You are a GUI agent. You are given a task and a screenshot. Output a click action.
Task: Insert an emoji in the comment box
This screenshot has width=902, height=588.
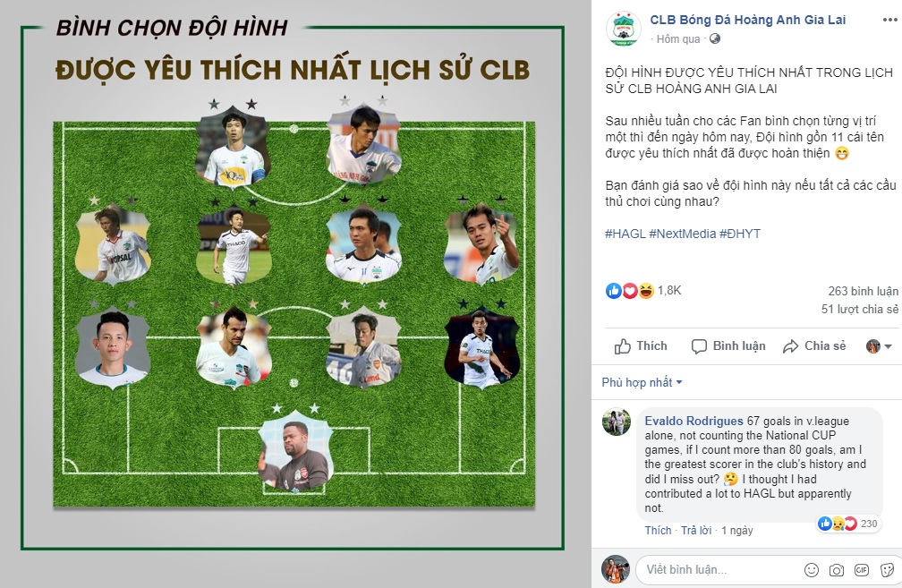812,569
